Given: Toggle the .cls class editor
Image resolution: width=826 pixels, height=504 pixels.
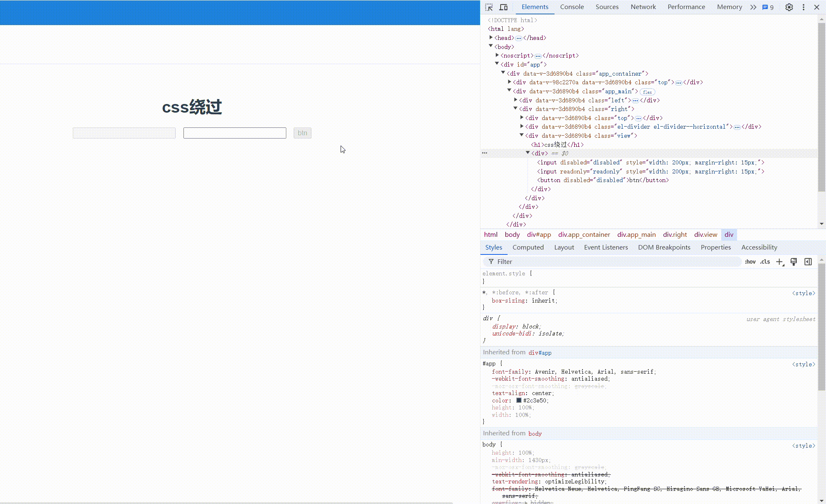Looking at the screenshot, I should [765, 262].
